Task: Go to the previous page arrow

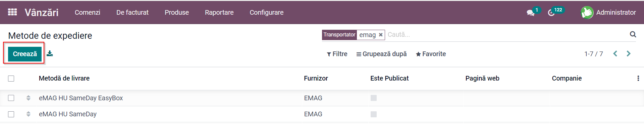Action: [615, 53]
